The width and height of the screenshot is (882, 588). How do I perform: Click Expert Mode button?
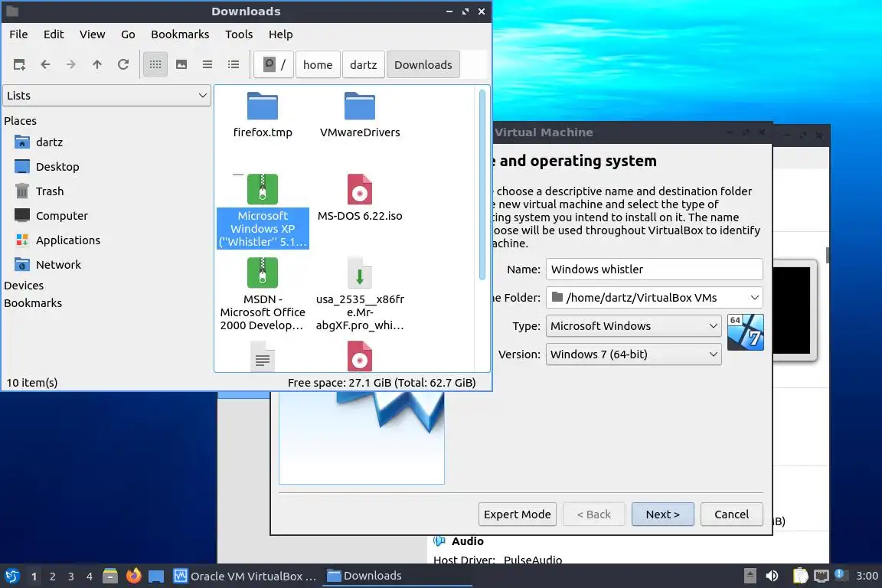pos(518,514)
